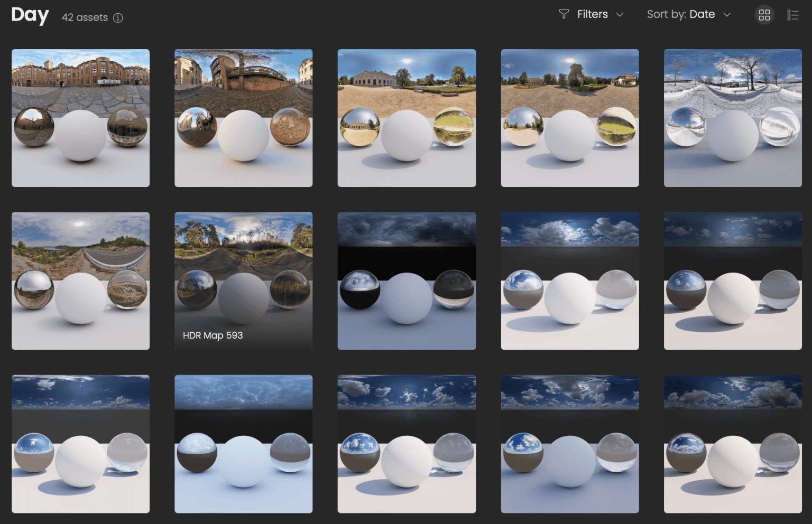
Task: Select the overcast pale blue sky thumbnail in bottom row
Action: pyautogui.click(x=243, y=444)
